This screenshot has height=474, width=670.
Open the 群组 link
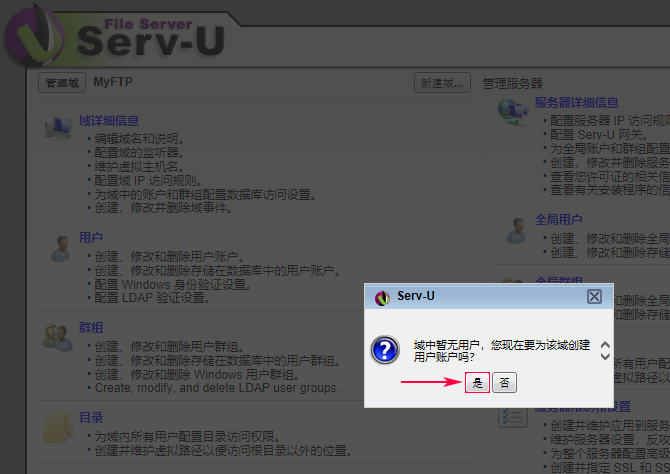click(x=91, y=327)
